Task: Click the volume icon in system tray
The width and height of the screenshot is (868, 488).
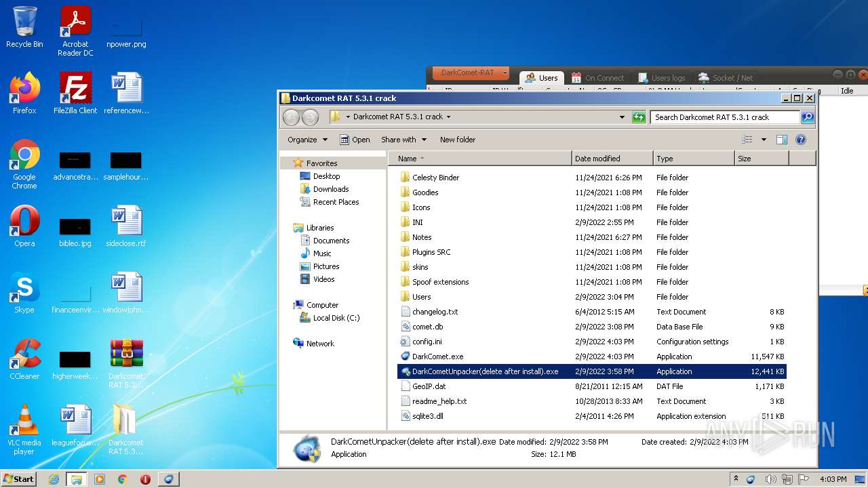Action: tap(770, 479)
